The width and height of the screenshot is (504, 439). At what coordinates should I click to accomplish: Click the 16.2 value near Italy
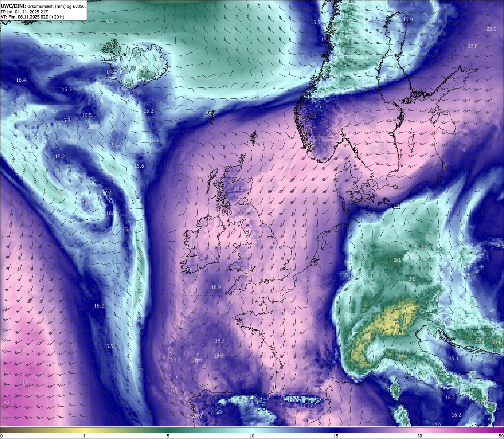pos(456,415)
